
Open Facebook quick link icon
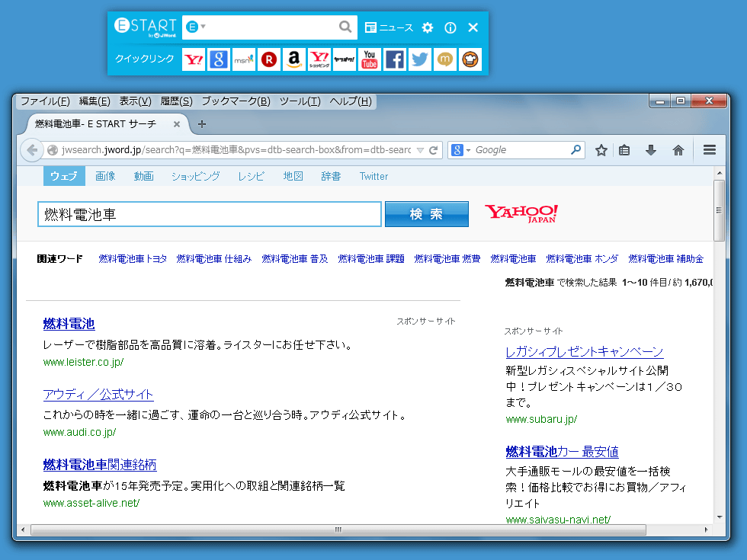point(395,59)
